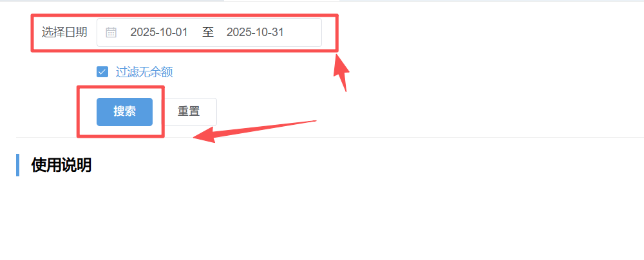Image resolution: width=644 pixels, height=260 pixels.
Task: Click the white checkmark in the blue box
Action: pos(102,72)
